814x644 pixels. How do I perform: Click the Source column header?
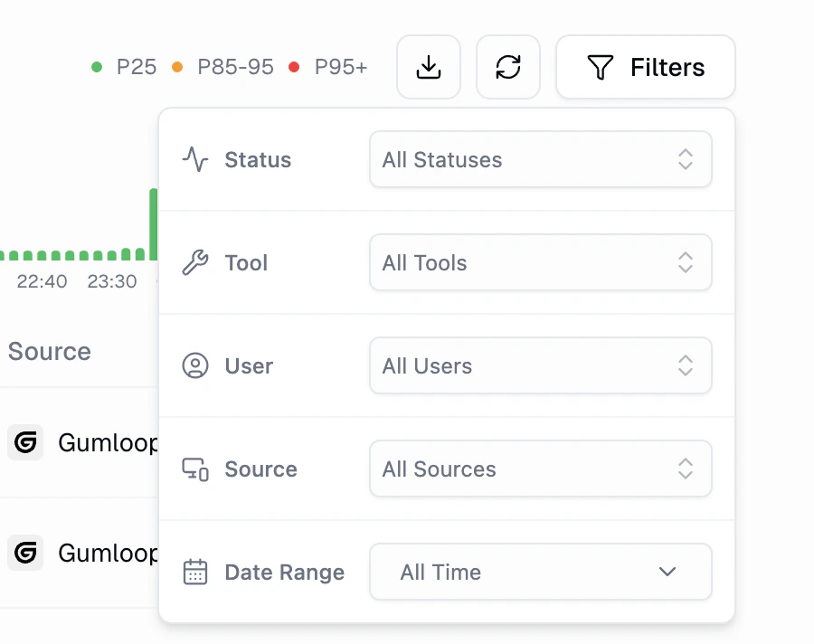(49, 352)
